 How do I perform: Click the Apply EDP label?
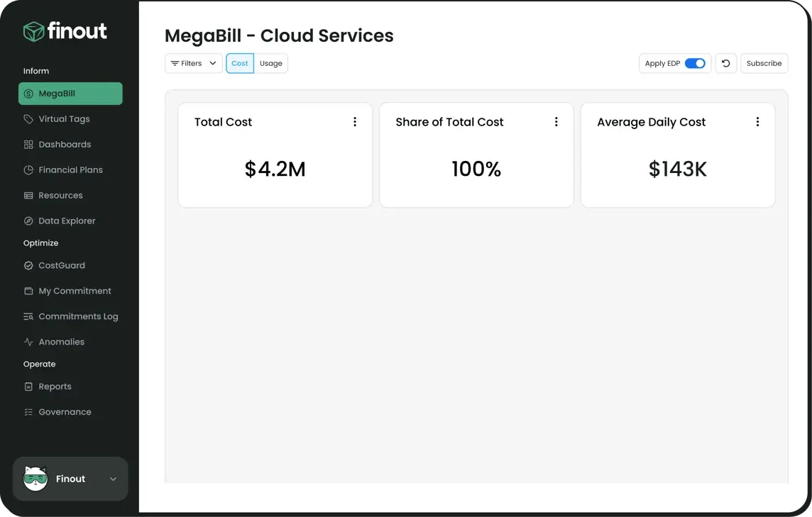tap(662, 64)
